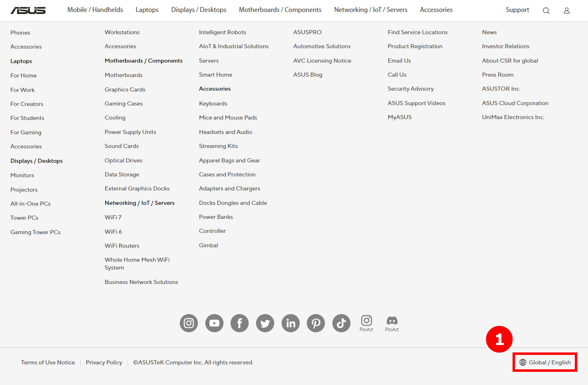Open Security Advisory link
Image resolution: width=588 pixels, height=385 pixels.
tap(411, 89)
